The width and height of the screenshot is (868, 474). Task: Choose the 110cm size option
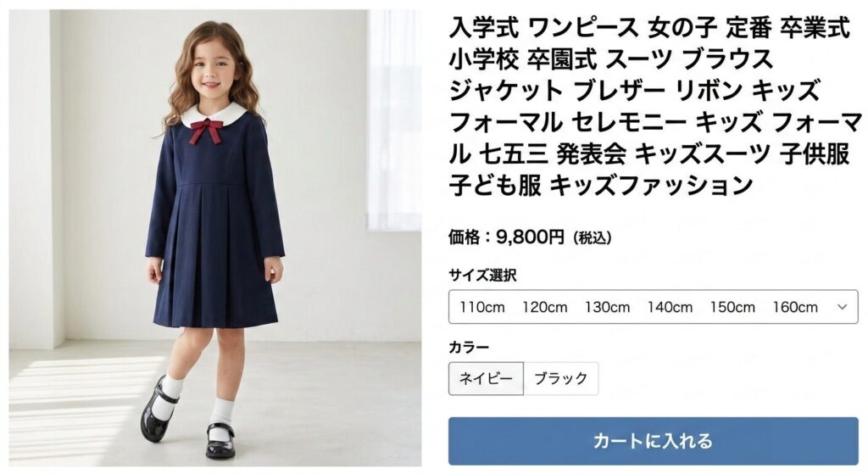(x=482, y=307)
